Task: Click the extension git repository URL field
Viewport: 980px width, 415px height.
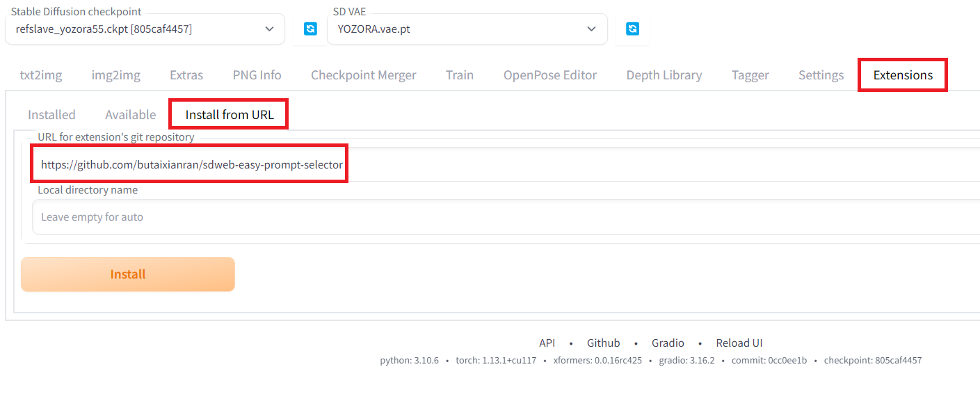Action: (x=506, y=164)
